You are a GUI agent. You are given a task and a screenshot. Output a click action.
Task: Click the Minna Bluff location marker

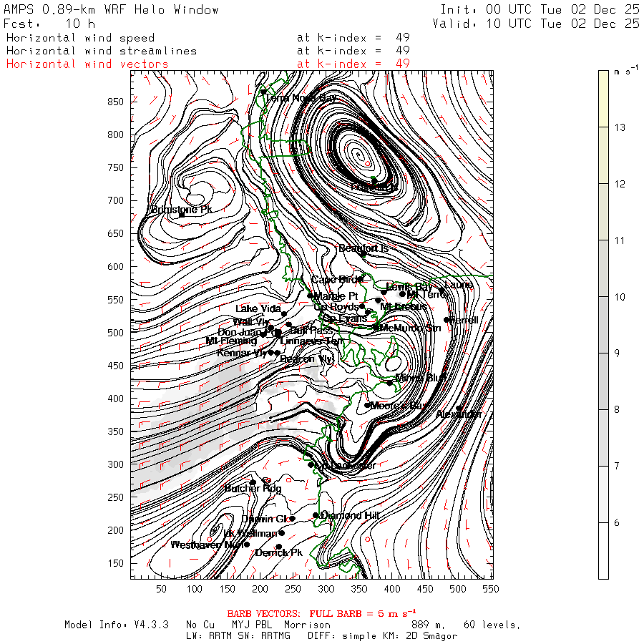(x=389, y=384)
